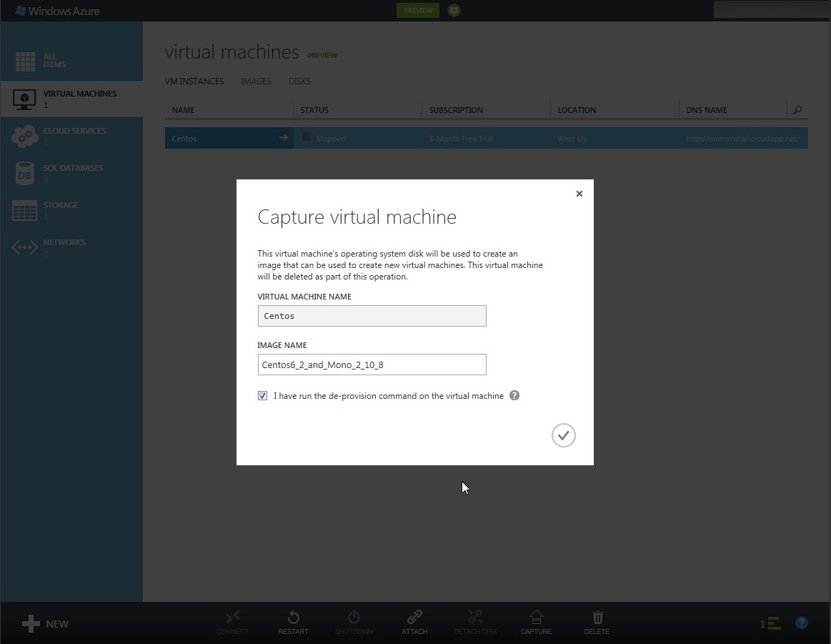Open SQL Databases section
The width and height of the screenshot is (831, 644).
coord(72,172)
